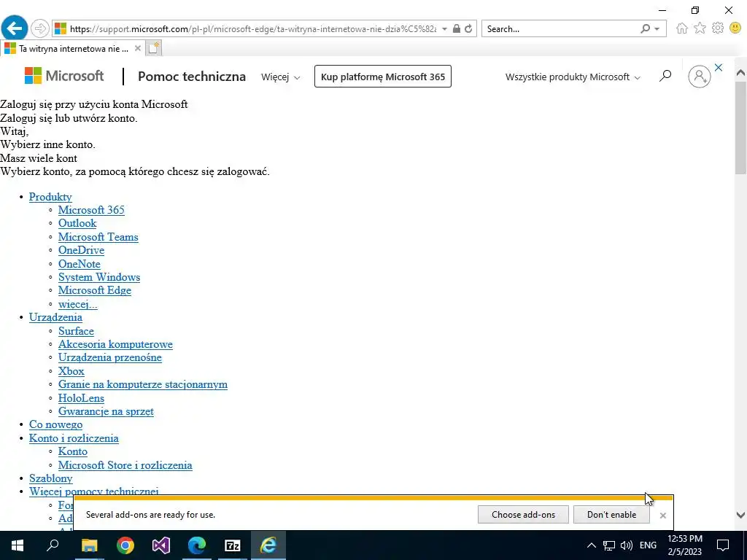Open Favorites with the star icon

tap(700, 28)
